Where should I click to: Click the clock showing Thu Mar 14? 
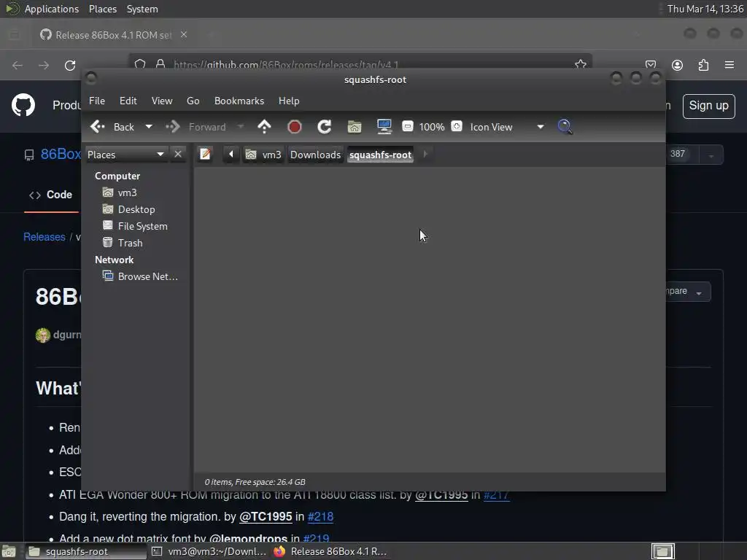click(x=705, y=9)
